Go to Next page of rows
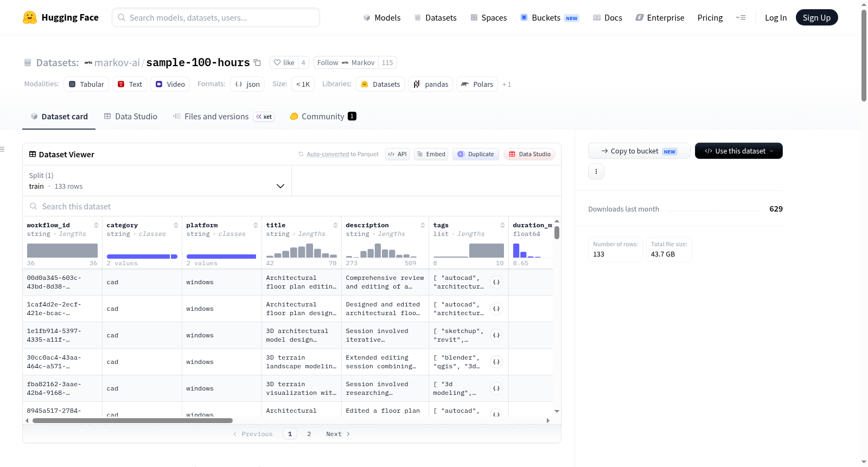 click(338, 434)
